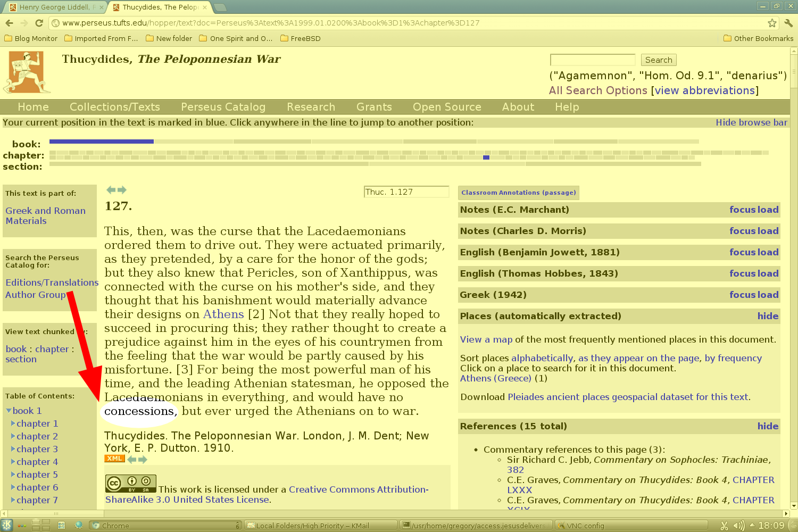
Task: Follow the Athens link in the text
Action: [223, 314]
